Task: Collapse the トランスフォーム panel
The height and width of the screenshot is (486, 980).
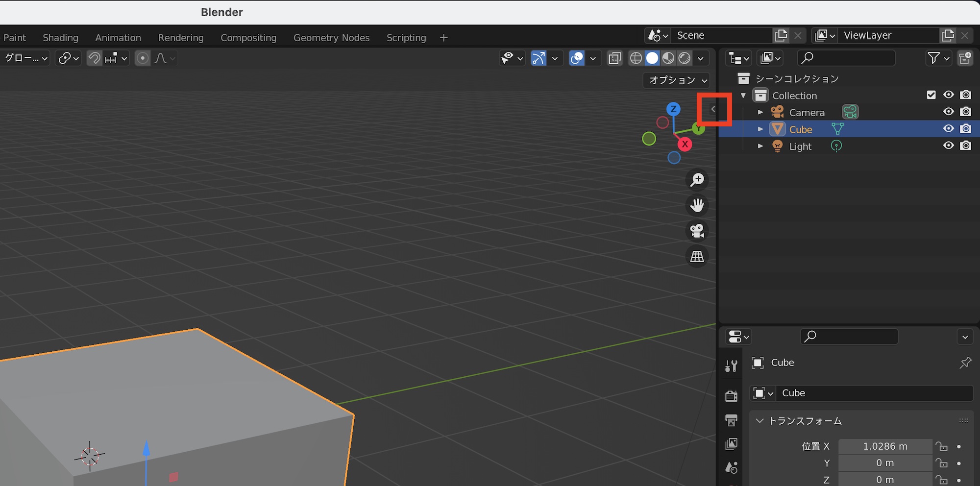Action: tap(759, 421)
